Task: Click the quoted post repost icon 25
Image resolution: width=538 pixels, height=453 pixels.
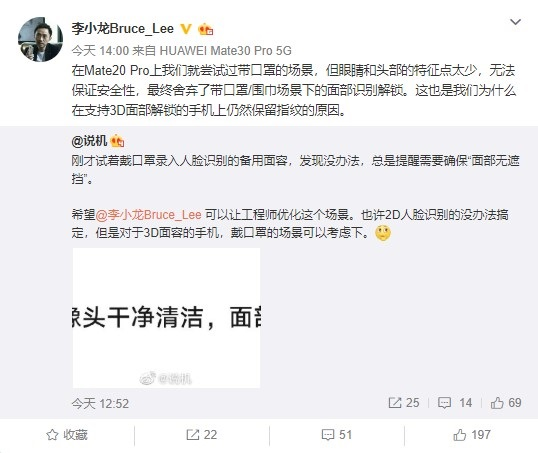Action: pyautogui.click(x=404, y=403)
